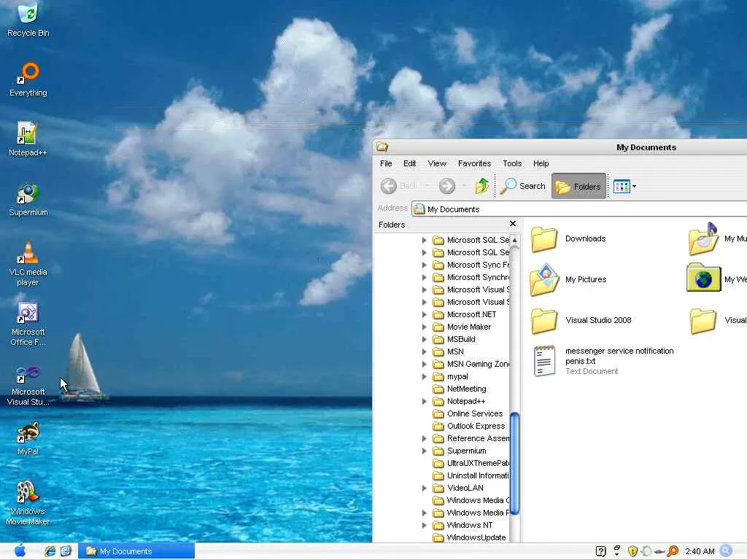Toggle the Folders pane button

click(x=578, y=186)
